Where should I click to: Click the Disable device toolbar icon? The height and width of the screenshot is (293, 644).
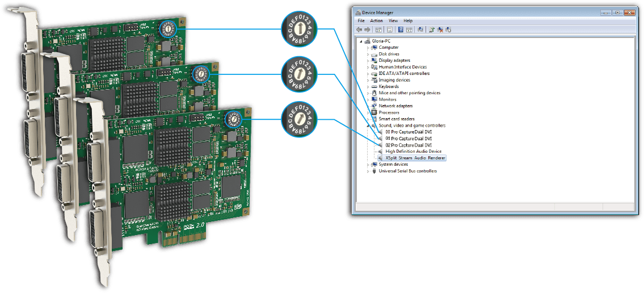pyautogui.click(x=448, y=30)
